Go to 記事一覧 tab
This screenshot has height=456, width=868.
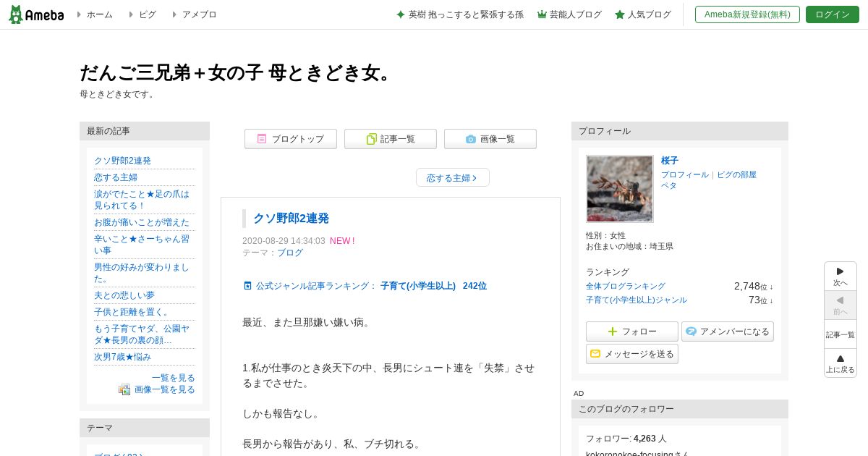click(x=391, y=139)
